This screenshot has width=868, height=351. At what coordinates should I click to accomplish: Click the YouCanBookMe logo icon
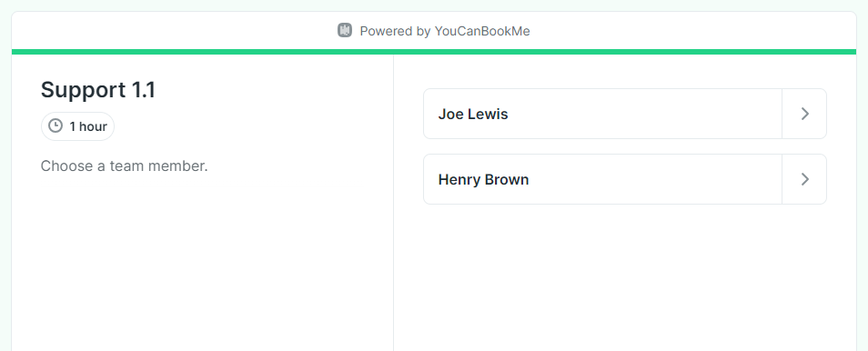pyautogui.click(x=344, y=30)
